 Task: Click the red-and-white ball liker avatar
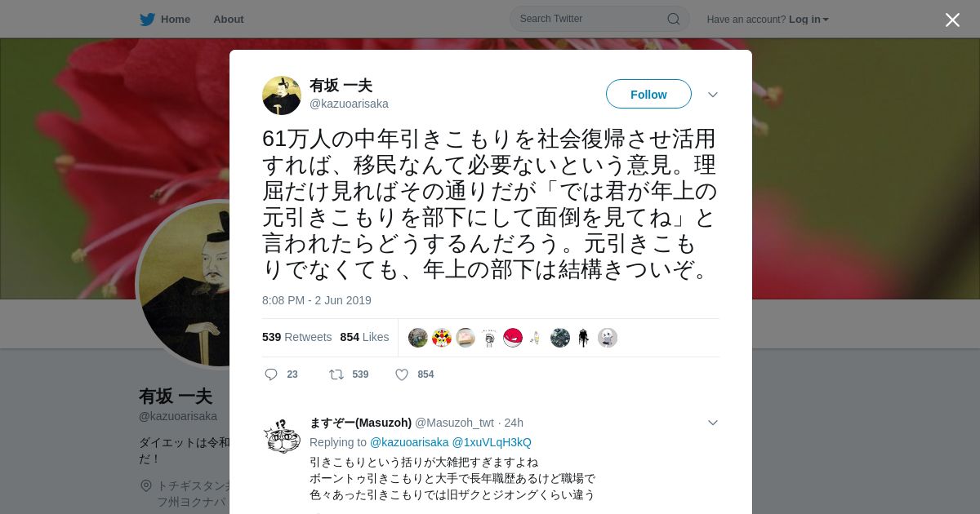[x=513, y=338]
